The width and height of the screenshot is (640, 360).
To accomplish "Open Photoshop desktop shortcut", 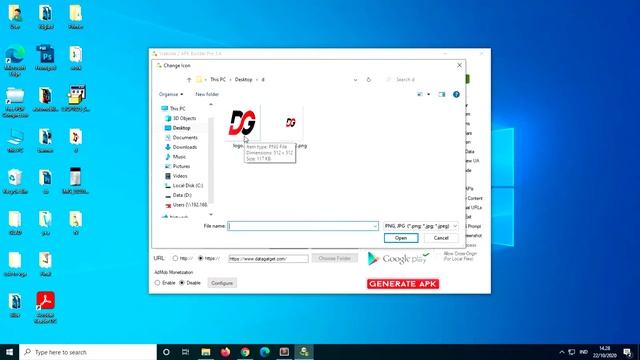I will (46, 58).
